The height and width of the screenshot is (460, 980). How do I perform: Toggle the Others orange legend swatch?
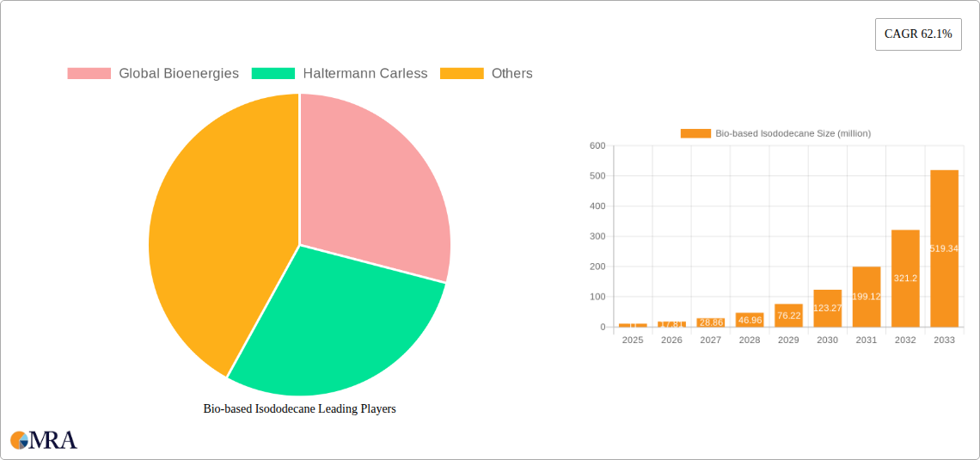462,73
